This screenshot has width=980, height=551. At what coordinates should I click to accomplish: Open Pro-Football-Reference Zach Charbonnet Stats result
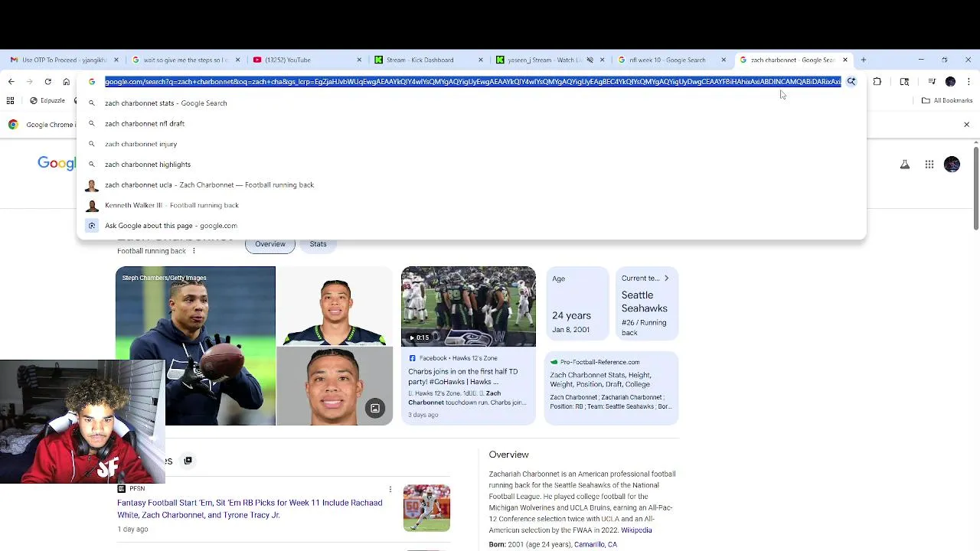611,389
